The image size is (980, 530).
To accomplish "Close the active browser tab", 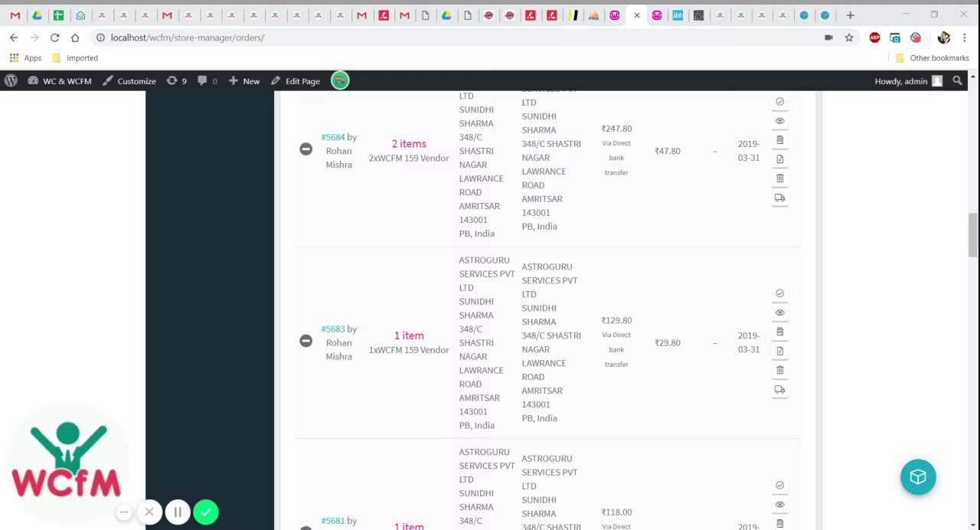I will click(636, 15).
